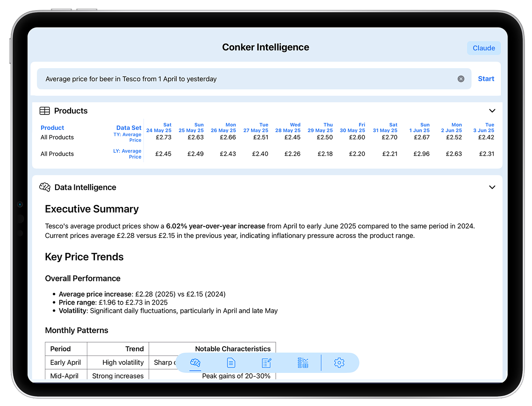Click the LY: Average Price data set label
The width and height of the screenshot is (532, 406).
click(x=127, y=154)
